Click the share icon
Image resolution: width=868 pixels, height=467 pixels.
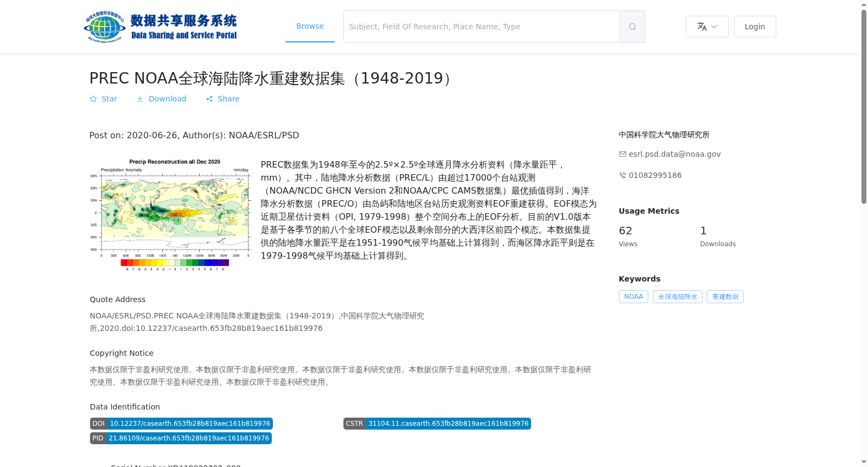[x=209, y=99]
